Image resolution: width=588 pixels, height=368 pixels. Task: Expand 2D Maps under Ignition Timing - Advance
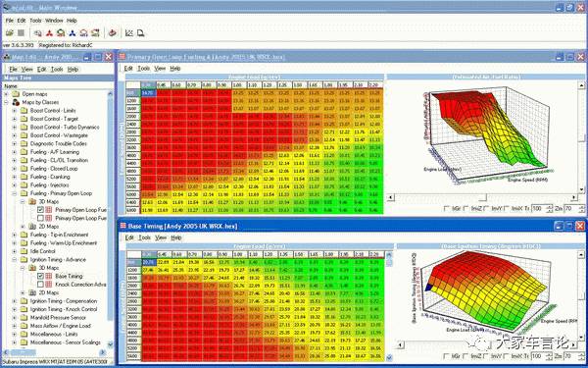[23, 292]
